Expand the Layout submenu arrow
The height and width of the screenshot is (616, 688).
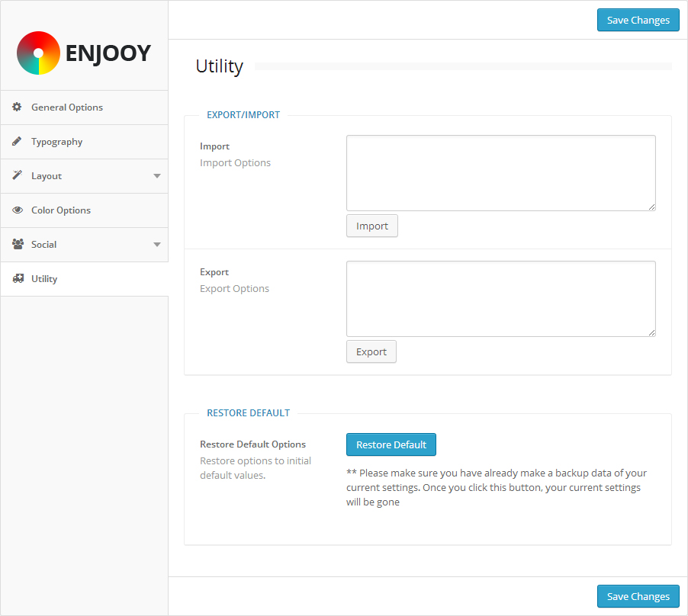pyautogui.click(x=157, y=176)
